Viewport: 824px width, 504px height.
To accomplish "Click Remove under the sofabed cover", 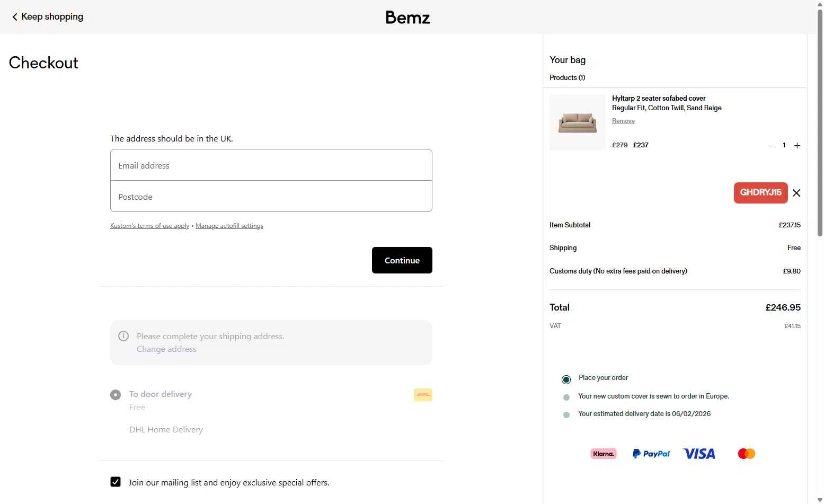I will point(623,121).
